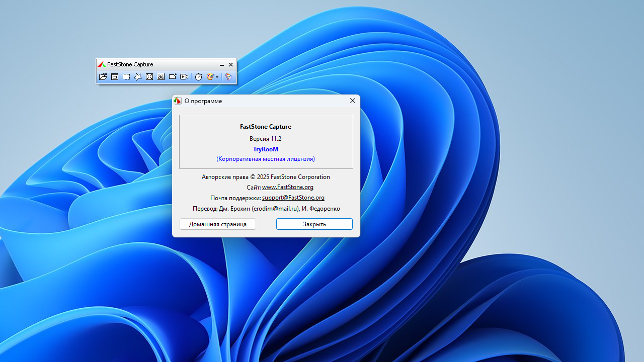Open FastStone Capture settings icon

[228, 77]
